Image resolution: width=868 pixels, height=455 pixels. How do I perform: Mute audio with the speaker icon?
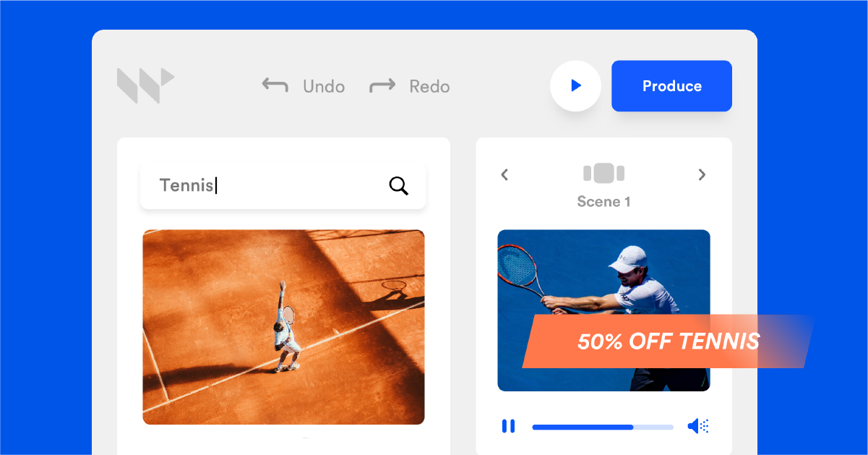tap(698, 426)
